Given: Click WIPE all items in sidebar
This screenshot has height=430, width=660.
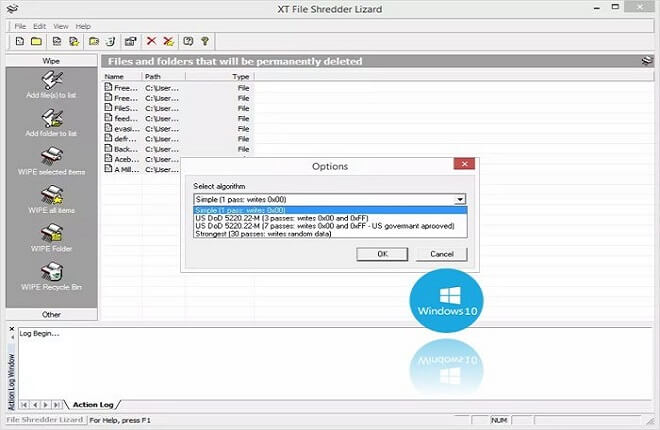Looking at the screenshot, I should [51, 199].
